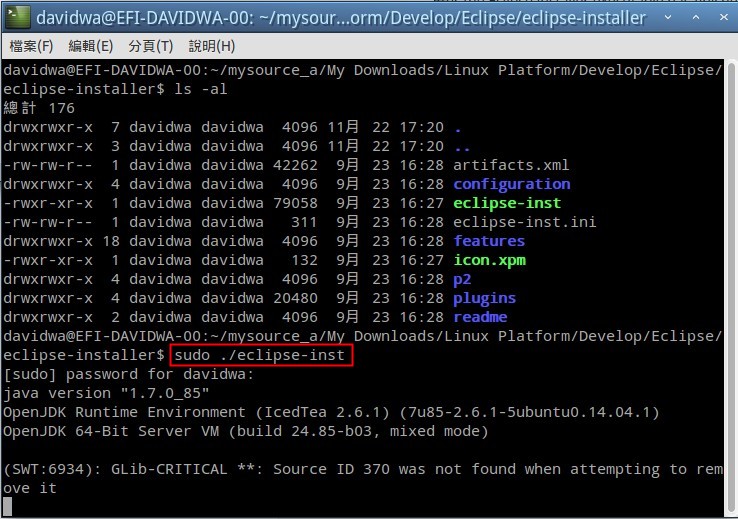This screenshot has width=738, height=519.
Task: Click the 'OpenJDK 64-Bit Server VM' line
Action: pos(246,431)
